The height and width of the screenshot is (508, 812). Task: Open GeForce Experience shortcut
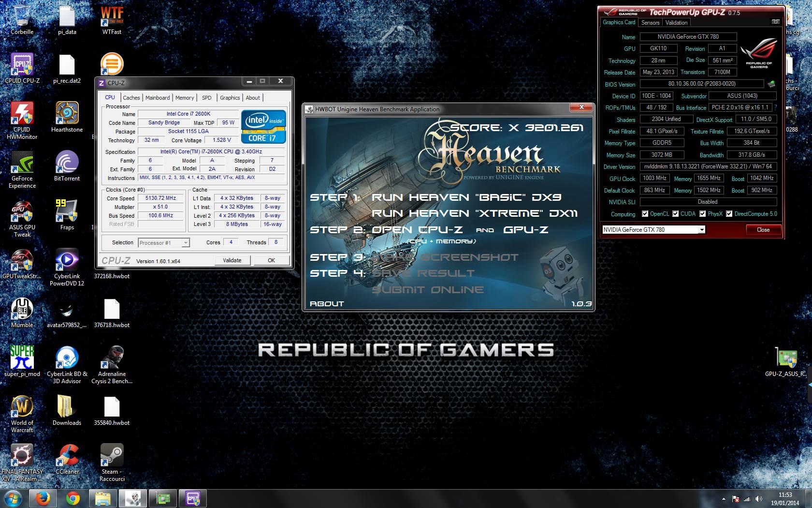coord(22,169)
